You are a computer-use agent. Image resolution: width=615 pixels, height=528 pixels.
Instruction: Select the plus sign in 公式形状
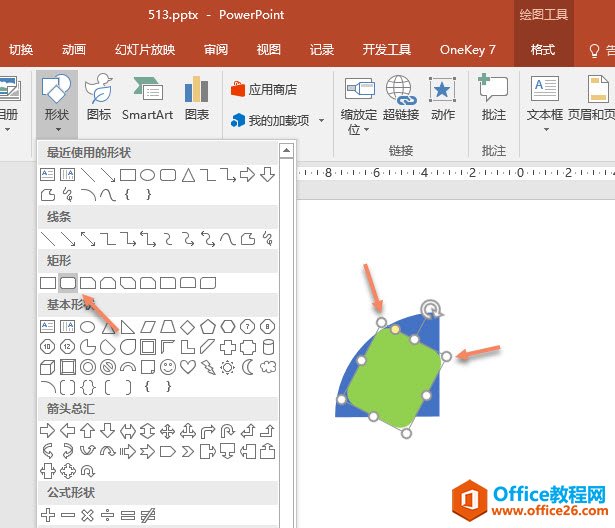[x=48, y=515]
